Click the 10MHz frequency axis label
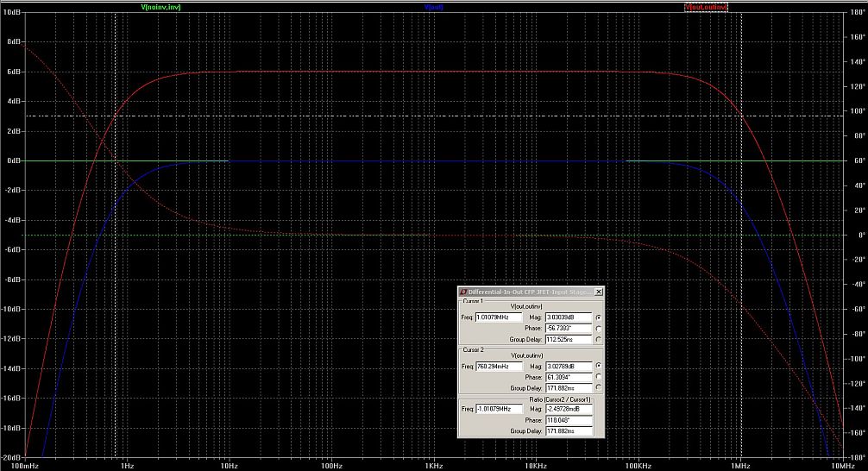868x471 pixels. (842, 466)
